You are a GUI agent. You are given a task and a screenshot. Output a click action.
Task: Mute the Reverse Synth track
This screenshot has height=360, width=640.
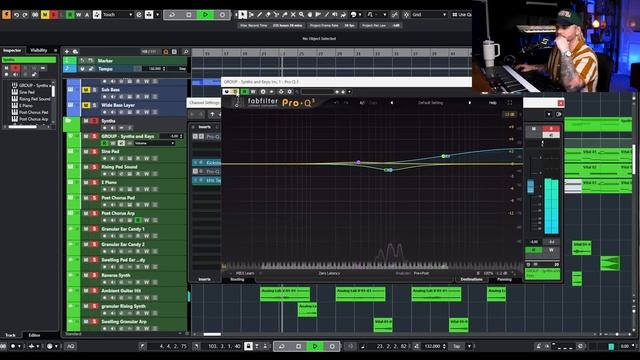(x=86, y=275)
